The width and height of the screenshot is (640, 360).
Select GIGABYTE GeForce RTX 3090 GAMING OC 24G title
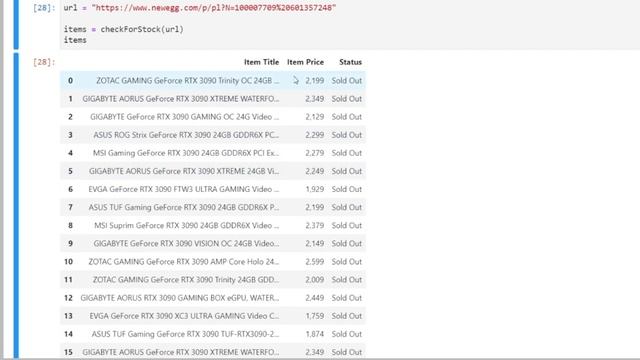184,117
